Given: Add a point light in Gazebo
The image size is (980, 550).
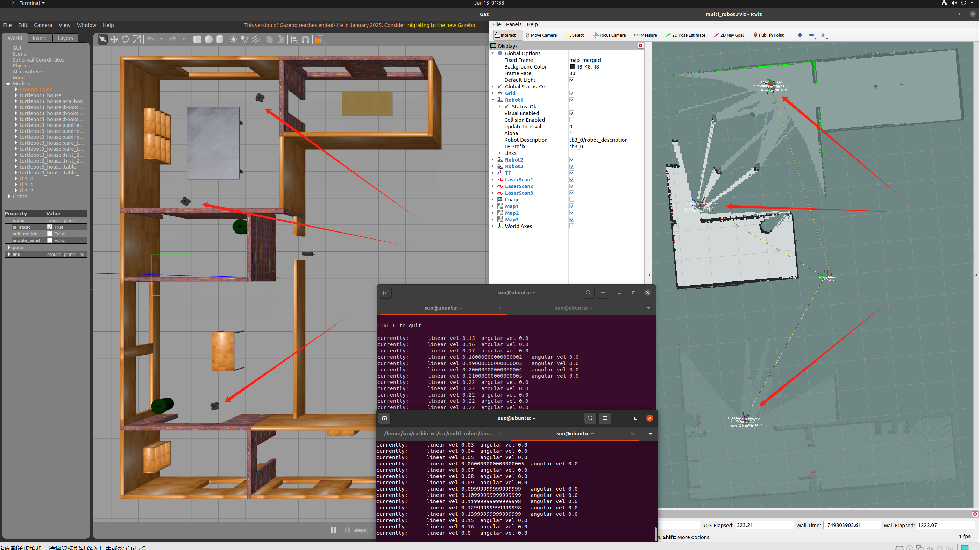Looking at the screenshot, I should (x=233, y=40).
